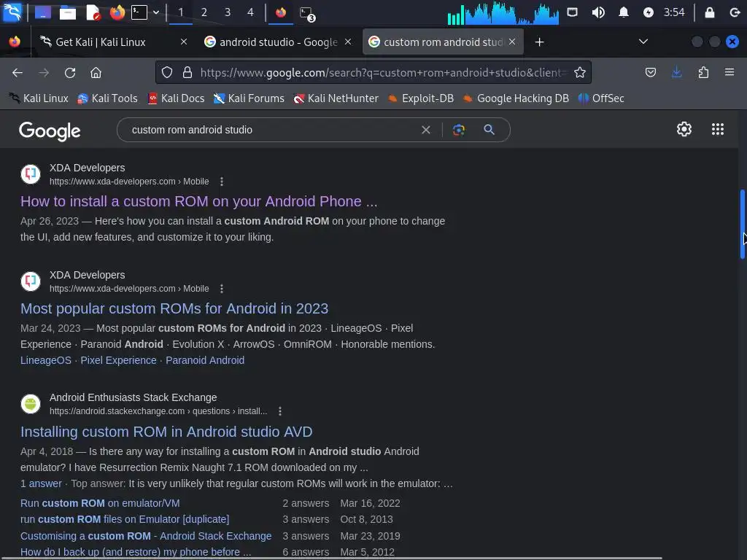The height and width of the screenshot is (560, 747).
Task: Go to the Firefox home page
Action: coord(96,72)
